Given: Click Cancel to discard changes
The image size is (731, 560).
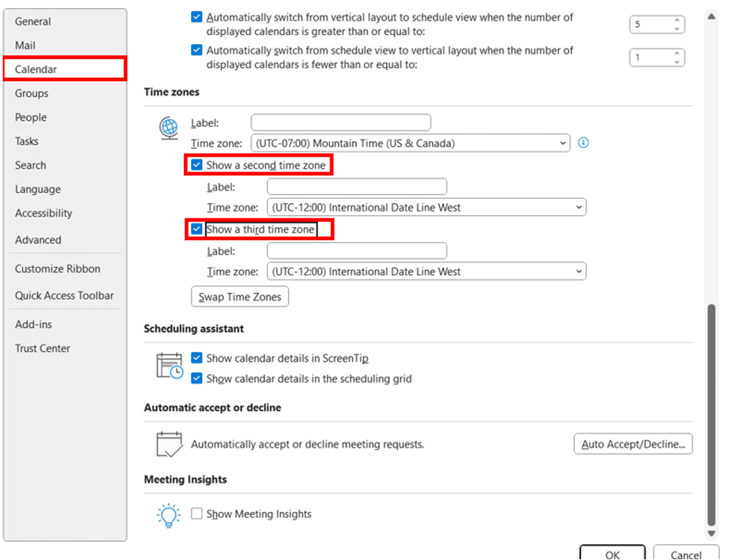Looking at the screenshot, I should [x=686, y=553].
